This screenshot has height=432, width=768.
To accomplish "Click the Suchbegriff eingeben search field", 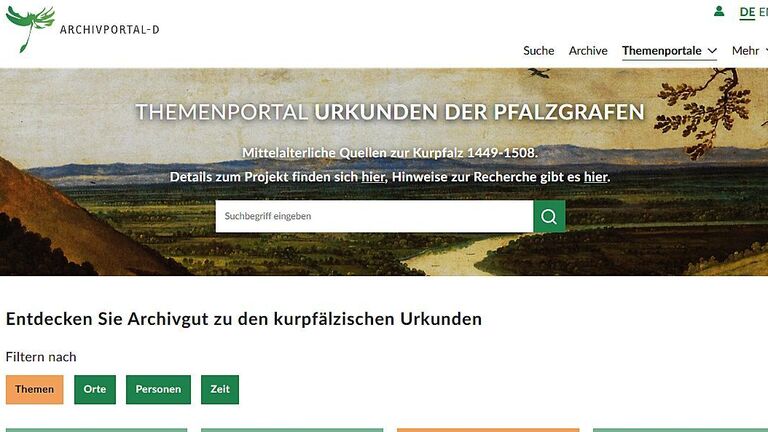I will click(374, 216).
